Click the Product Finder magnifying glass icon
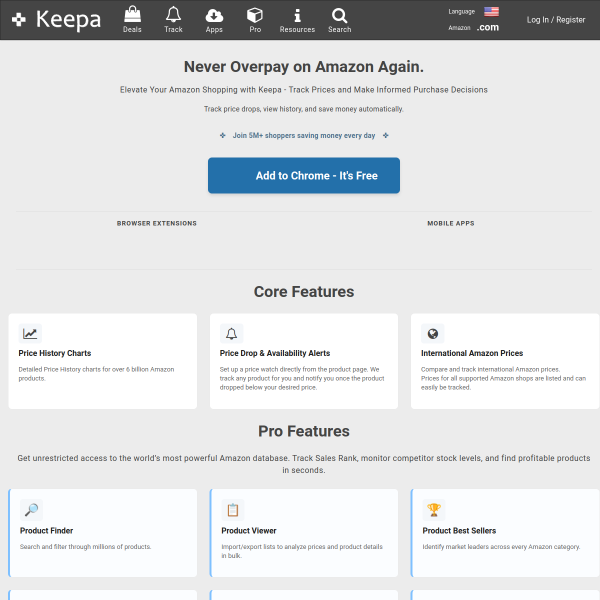Screen dimensions: 600x600 tap(31, 510)
